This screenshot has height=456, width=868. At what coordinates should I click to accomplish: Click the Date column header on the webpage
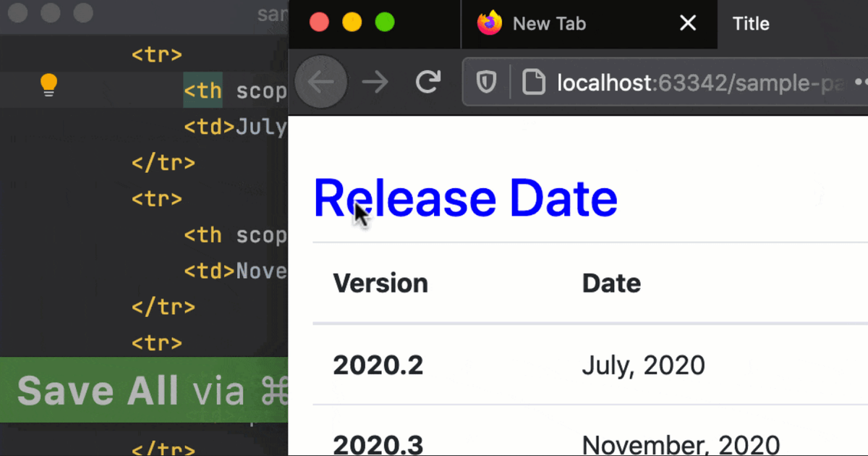611,283
